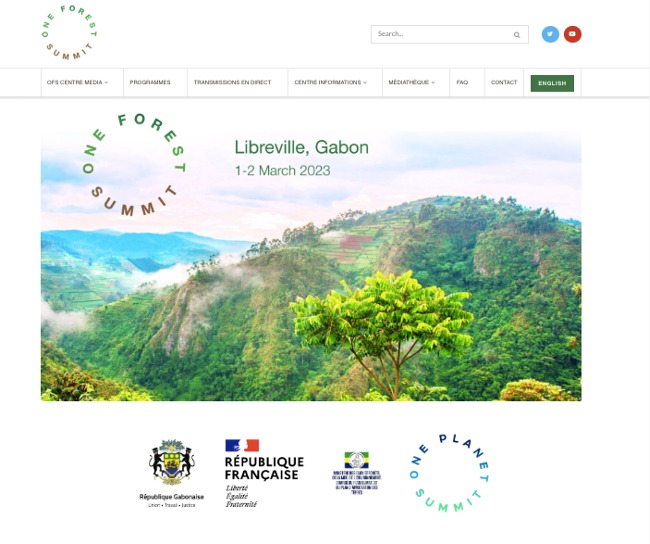This screenshot has height=544, width=650.
Task: Click the Libreville, Gabon banner heading
Action: (301, 148)
